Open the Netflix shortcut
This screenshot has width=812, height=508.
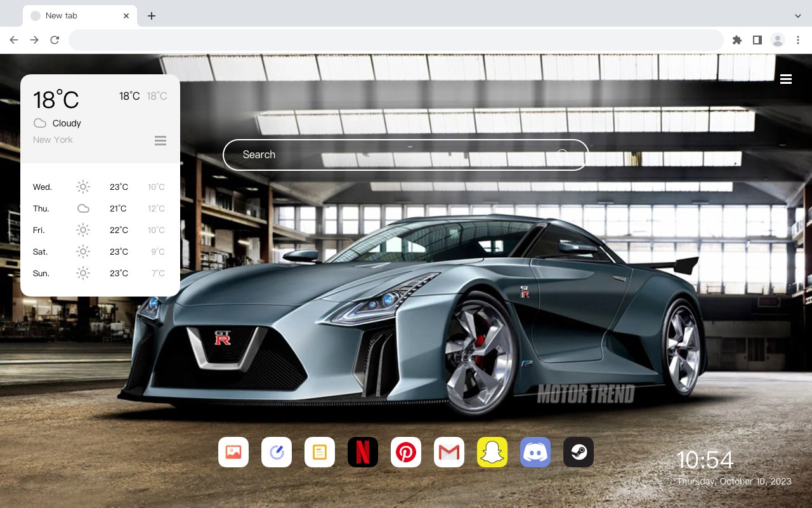[x=363, y=452]
